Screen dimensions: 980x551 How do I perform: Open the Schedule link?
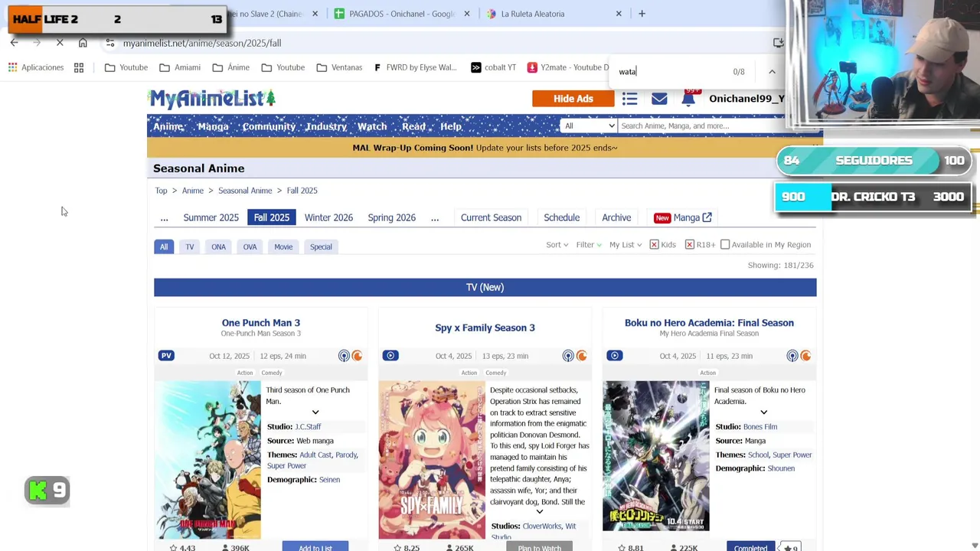(x=561, y=218)
